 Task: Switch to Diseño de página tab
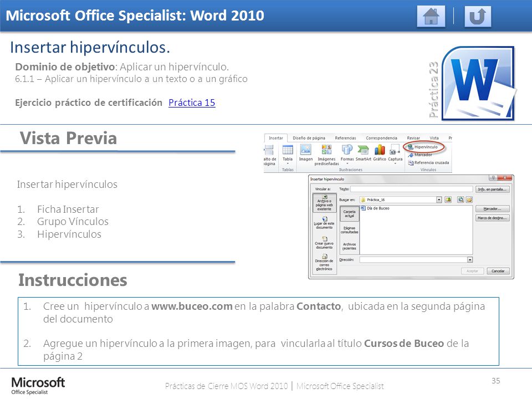coord(309,138)
